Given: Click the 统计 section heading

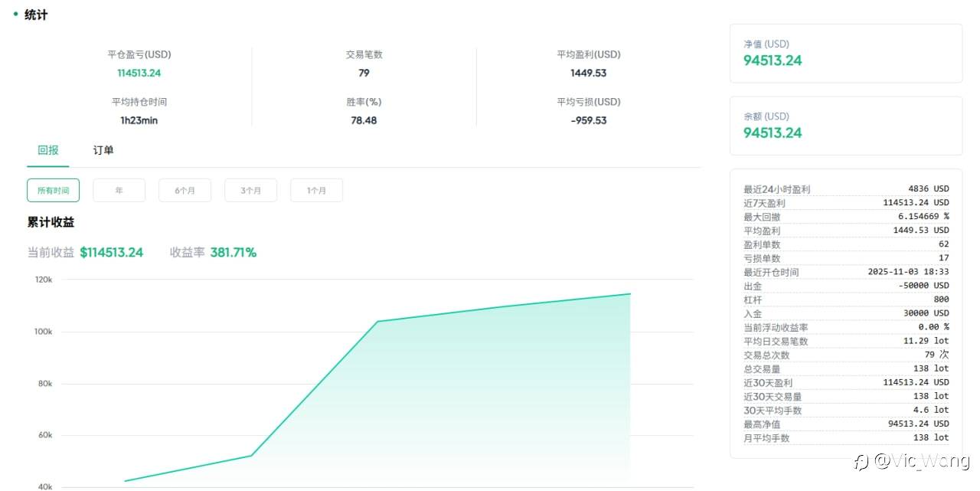Looking at the screenshot, I should click(36, 15).
